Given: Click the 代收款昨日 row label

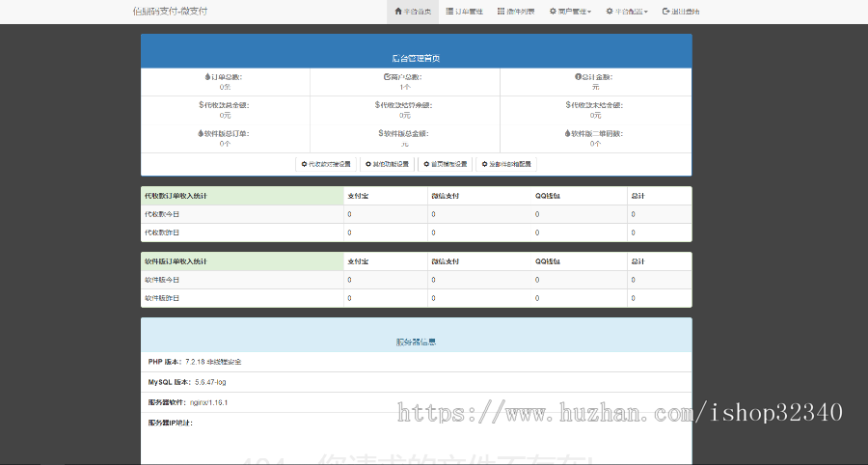Looking at the screenshot, I should [162, 232].
